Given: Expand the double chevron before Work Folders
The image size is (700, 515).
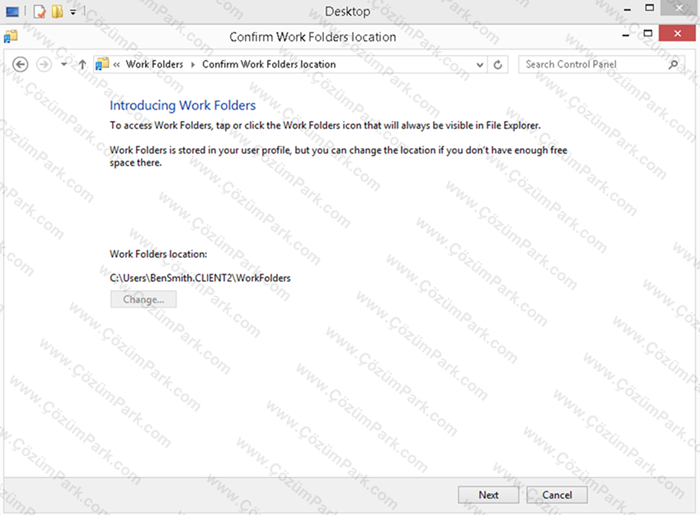Looking at the screenshot, I should 117,65.
